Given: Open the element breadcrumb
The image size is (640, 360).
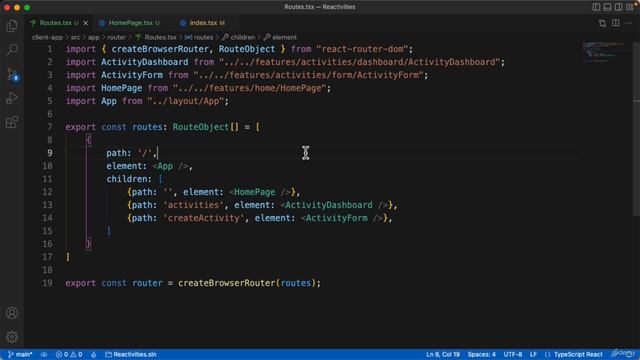Looking at the screenshot, I should click(280, 37).
